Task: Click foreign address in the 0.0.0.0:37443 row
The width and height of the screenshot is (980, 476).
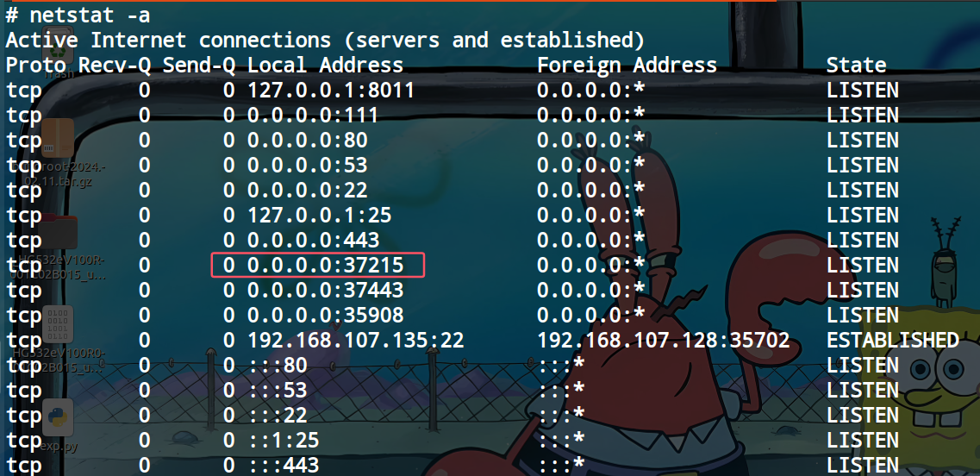Action: click(x=590, y=291)
